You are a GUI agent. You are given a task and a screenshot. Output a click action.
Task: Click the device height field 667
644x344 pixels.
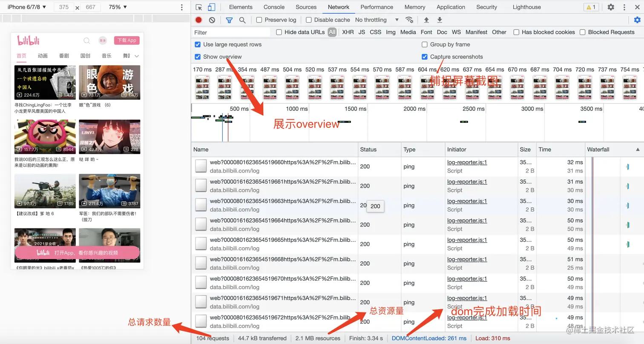coord(90,7)
